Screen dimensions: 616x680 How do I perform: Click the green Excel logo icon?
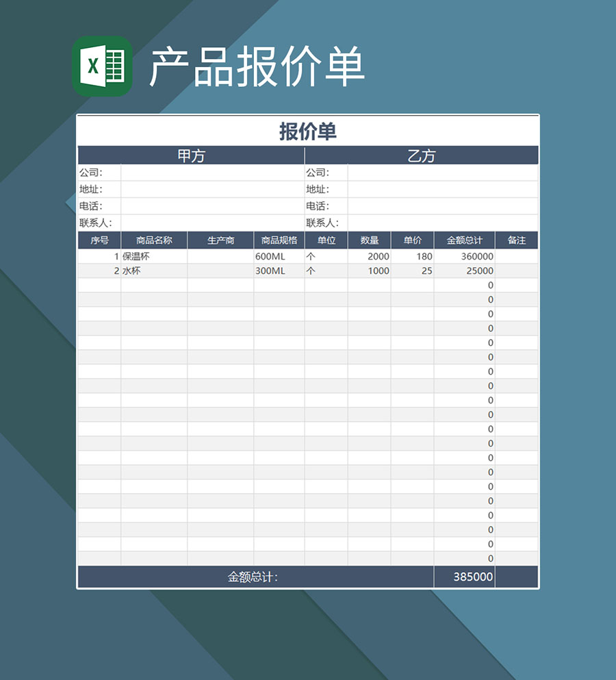pyautogui.click(x=102, y=66)
